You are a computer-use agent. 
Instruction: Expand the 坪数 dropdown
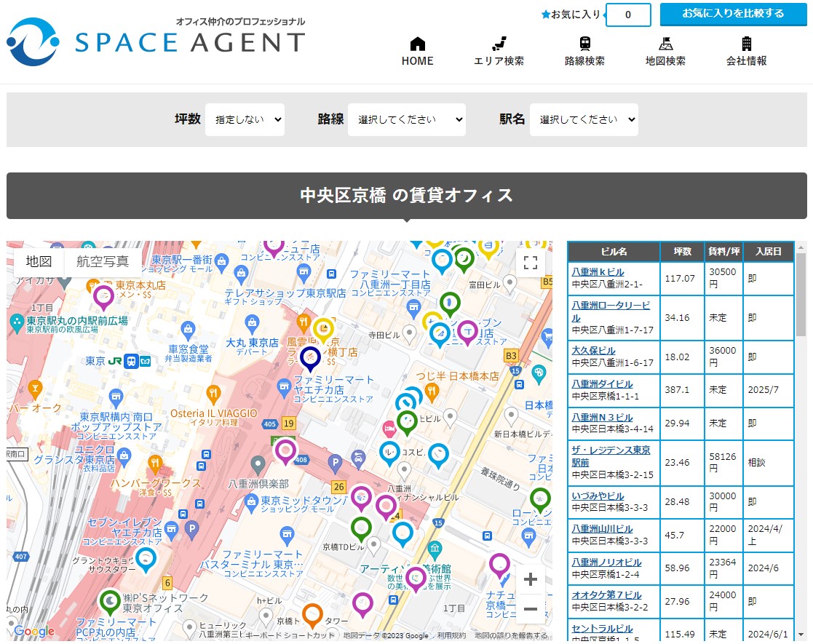pos(245,119)
